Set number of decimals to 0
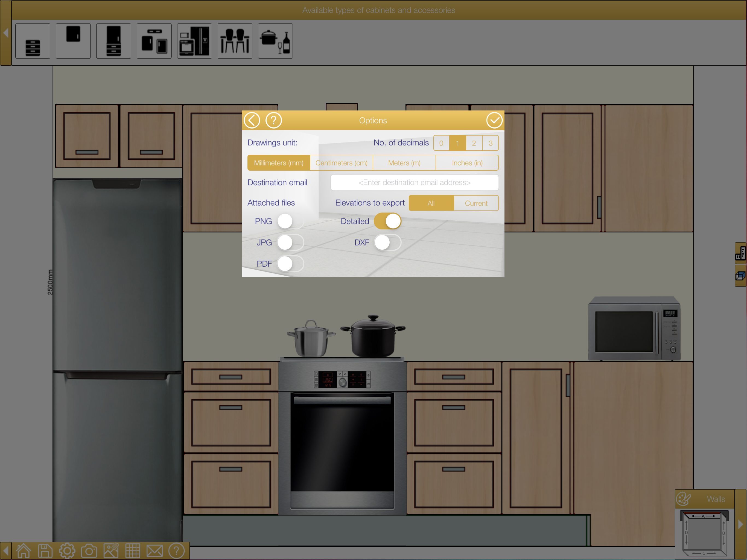This screenshot has width=747, height=560. pos(441,143)
